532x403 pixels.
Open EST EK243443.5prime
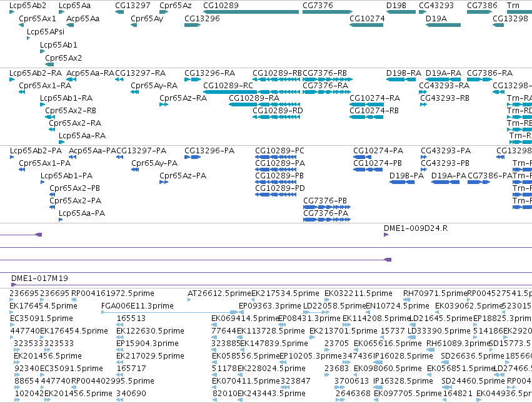240,400
